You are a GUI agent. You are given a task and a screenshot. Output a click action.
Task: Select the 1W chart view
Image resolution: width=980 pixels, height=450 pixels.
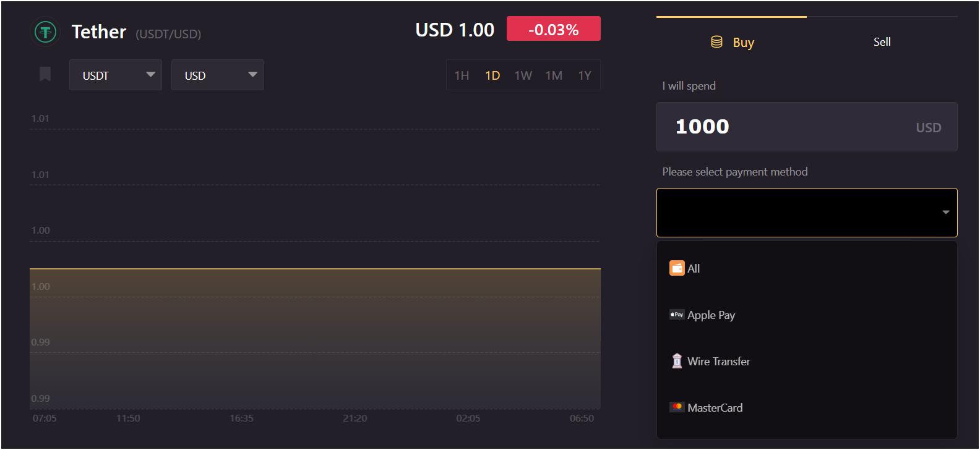point(523,74)
